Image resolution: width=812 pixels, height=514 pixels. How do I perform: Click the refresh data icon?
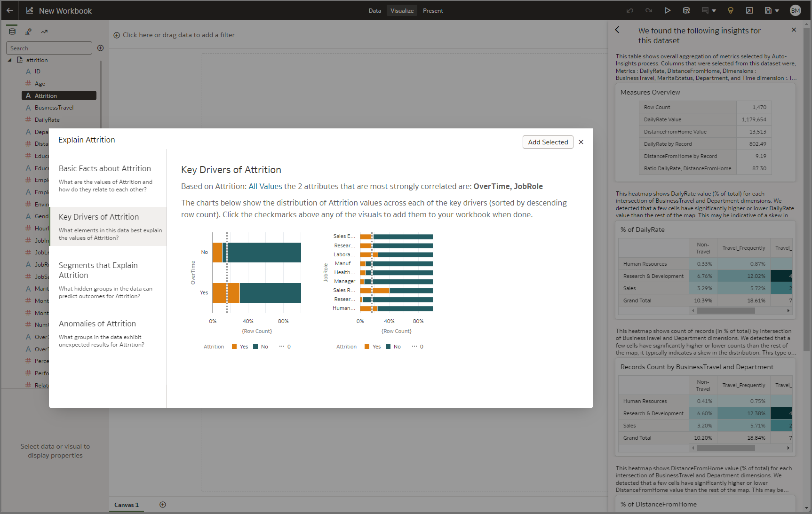686,10
